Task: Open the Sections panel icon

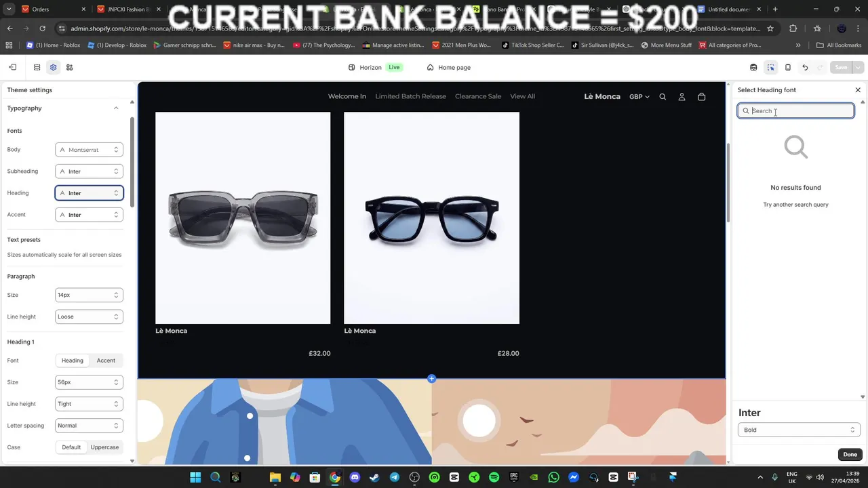Action: (37, 67)
